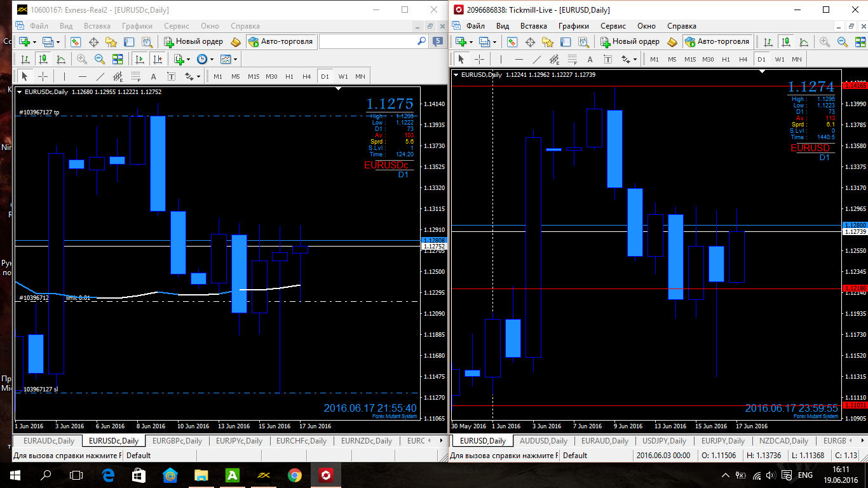The image size is (868, 488).
Task: Open Market Watch in Tickmill window
Action: coord(512,42)
